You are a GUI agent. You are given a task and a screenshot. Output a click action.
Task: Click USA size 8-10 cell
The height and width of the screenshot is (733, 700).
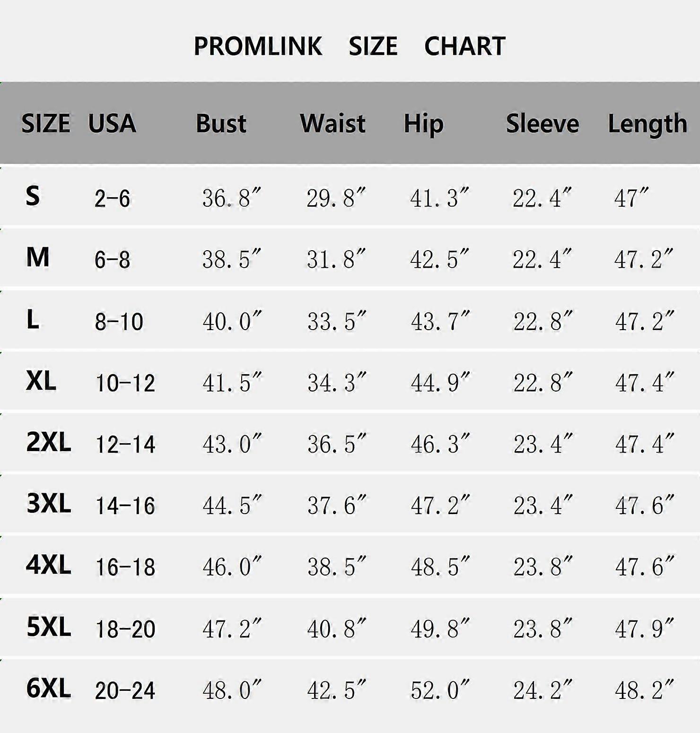pos(119,322)
